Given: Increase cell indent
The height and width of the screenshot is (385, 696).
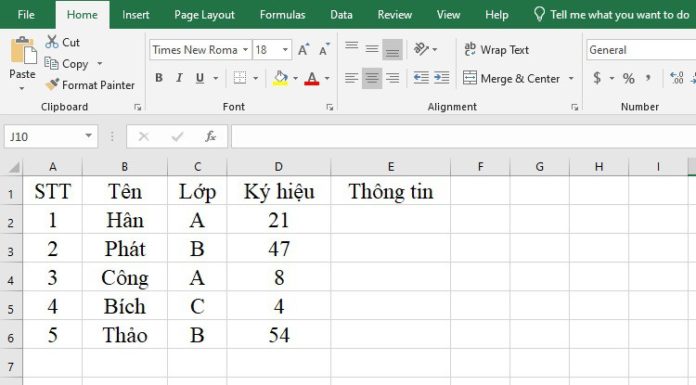Looking at the screenshot, I should 442,78.
